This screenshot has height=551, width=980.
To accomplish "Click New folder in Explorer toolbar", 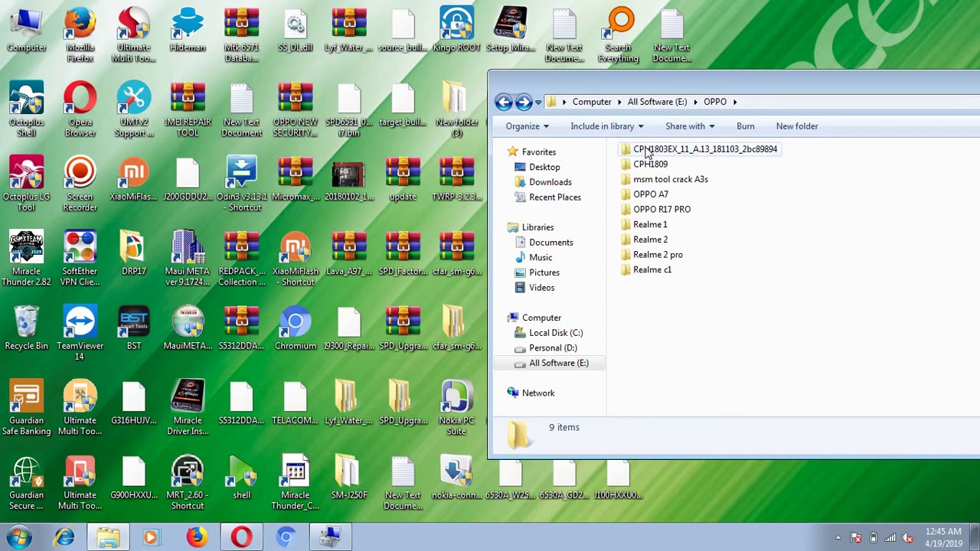I will (797, 126).
